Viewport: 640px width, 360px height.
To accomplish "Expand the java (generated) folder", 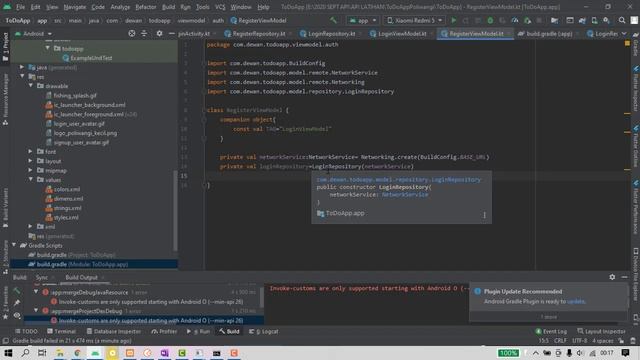I will click(x=22, y=67).
